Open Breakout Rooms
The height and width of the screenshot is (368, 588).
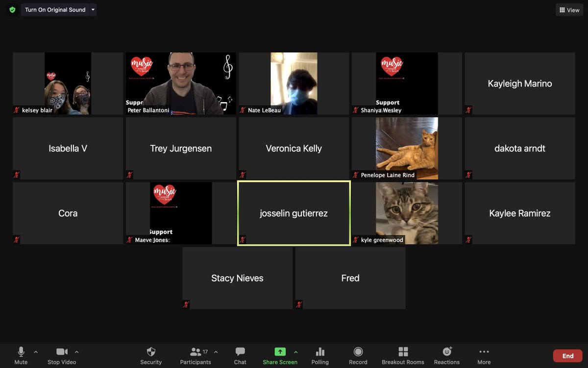point(403,356)
